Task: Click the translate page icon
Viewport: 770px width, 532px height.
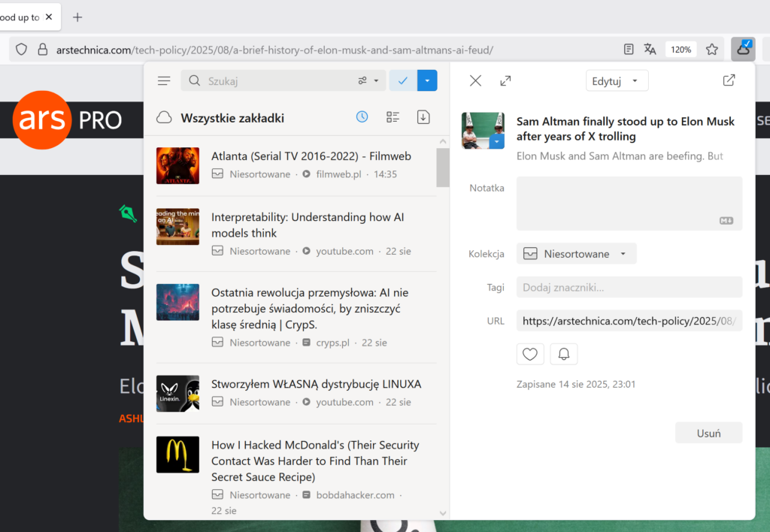Action: 650,49
